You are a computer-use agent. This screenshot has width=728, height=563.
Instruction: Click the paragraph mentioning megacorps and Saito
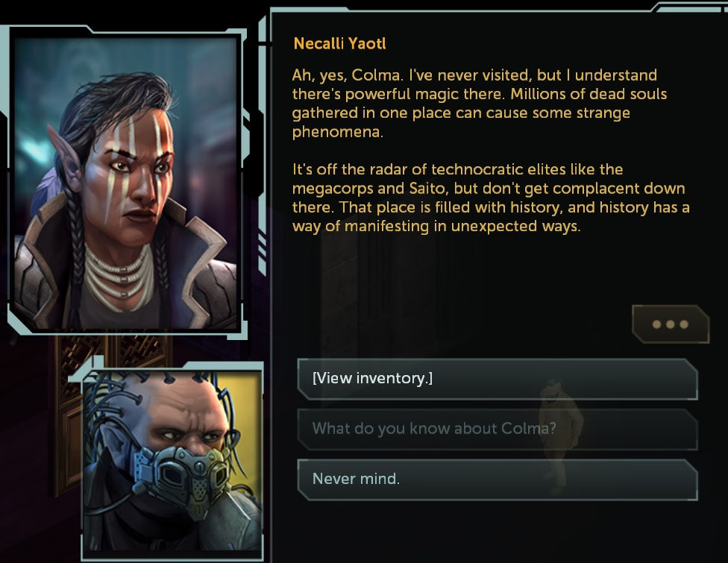[x=490, y=198]
